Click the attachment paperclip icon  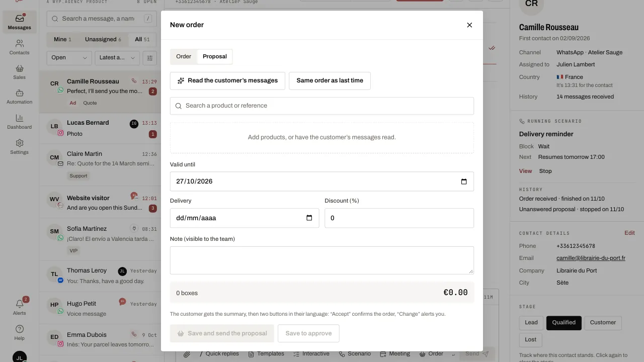[x=187, y=354]
